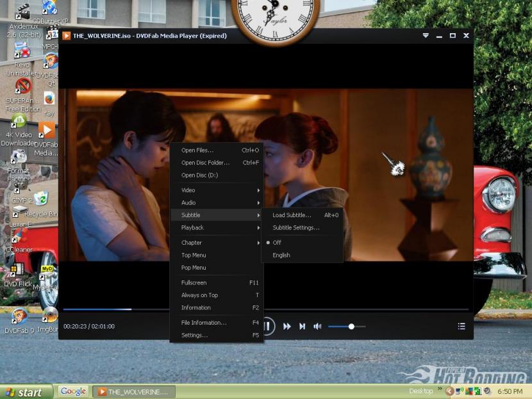Select the Off subtitle option

pyautogui.click(x=302, y=243)
